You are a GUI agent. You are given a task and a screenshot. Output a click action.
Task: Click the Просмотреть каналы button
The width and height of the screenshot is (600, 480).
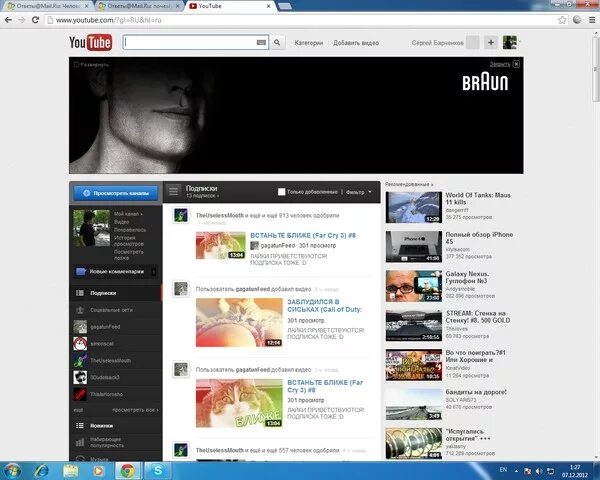116,193
